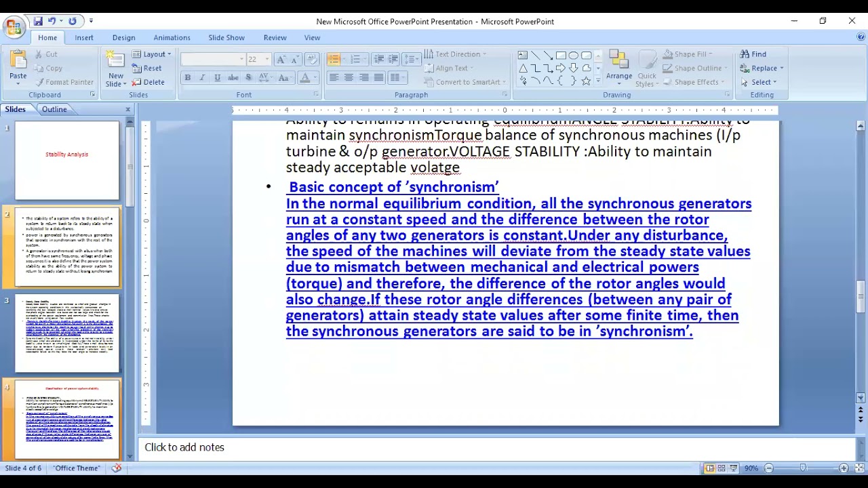This screenshot has width=868, height=488.
Task: Delete the selected slide
Action: (149, 83)
